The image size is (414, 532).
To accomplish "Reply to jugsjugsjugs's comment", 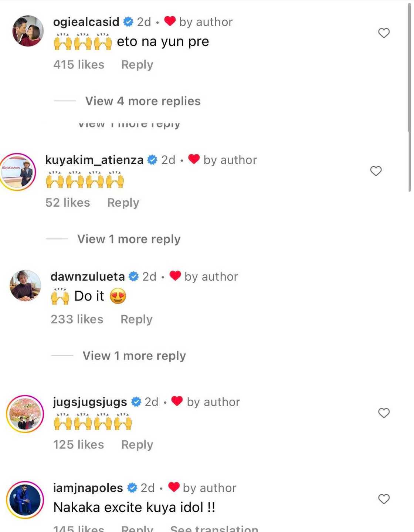I will point(137,445).
